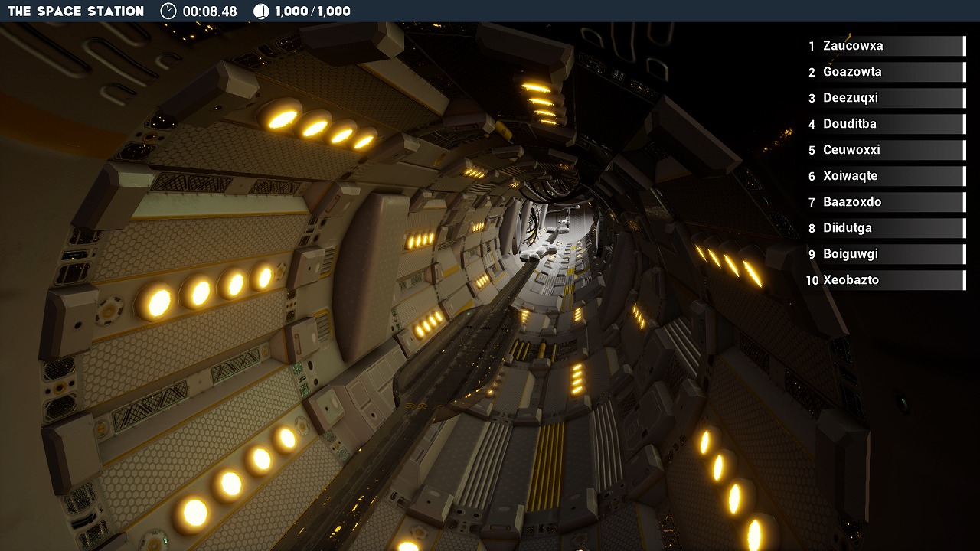Select leaderboard entry Deezuqxi

885,98
